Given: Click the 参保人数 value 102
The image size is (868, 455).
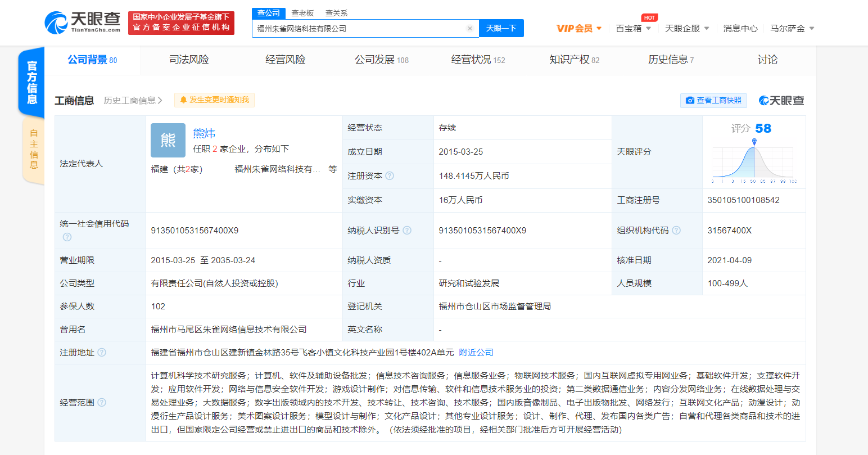Looking at the screenshot, I should pos(158,307).
